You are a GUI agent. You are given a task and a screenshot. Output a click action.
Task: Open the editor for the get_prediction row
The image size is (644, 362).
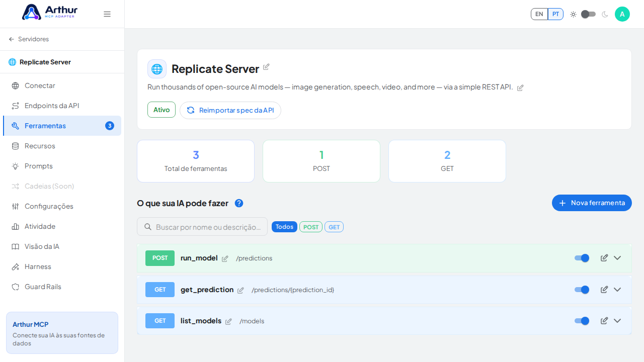[x=604, y=290]
